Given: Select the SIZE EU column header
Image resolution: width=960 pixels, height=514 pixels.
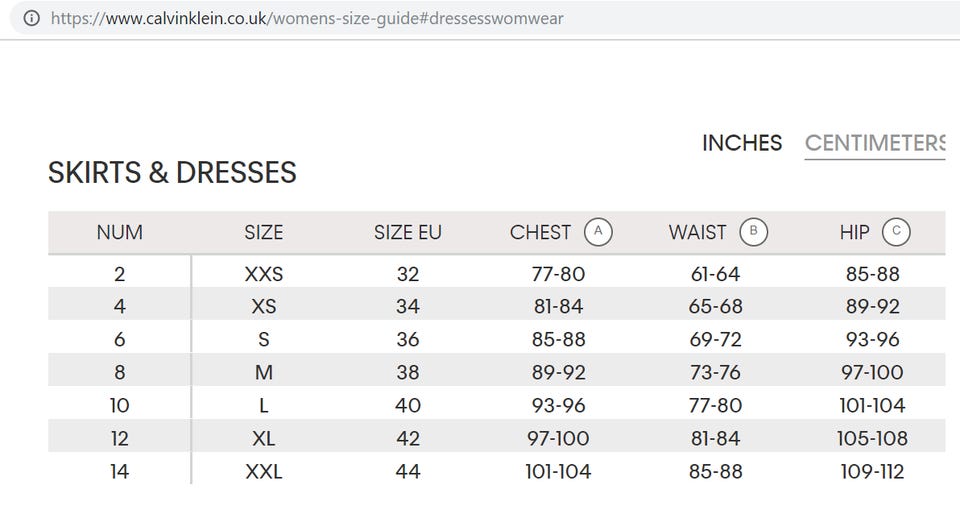Looking at the screenshot, I should pyautogui.click(x=407, y=233).
